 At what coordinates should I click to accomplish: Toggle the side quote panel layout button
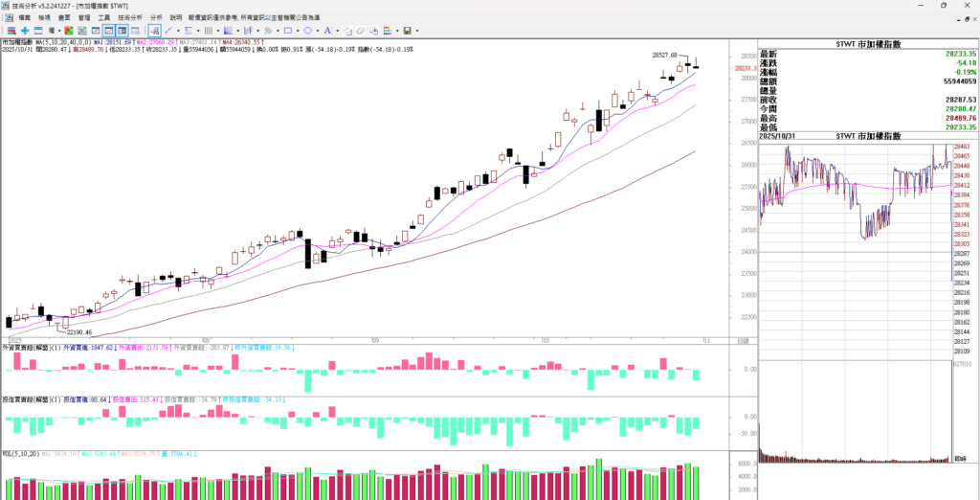pos(123,31)
